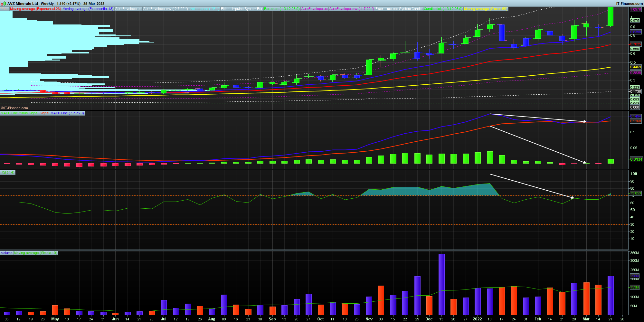The height and width of the screenshot is (322, 644).
Task: Open AutoEnvelope low (1.7 22 f) label
Action: (352, 9)
